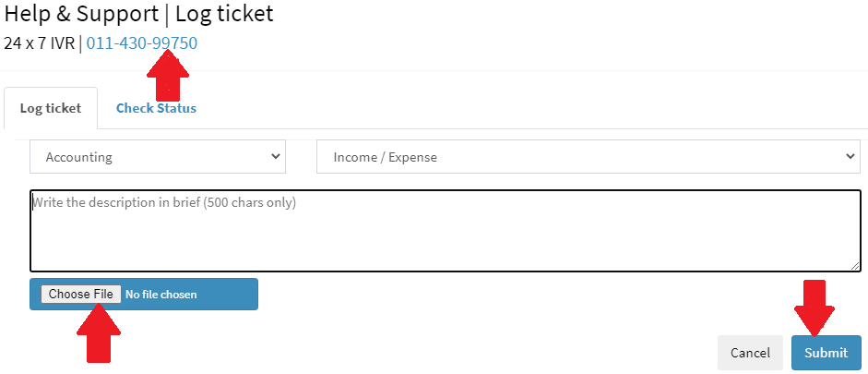The image size is (868, 374).
Task: Click the Accounting dropdown chevron arrow
Action: click(x=275, y=157)
